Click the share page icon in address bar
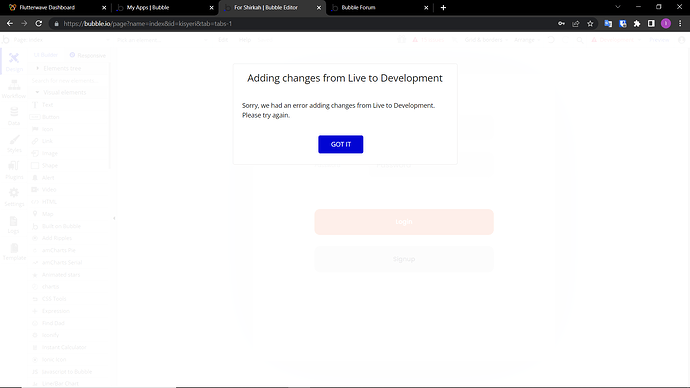 [576, 24]
